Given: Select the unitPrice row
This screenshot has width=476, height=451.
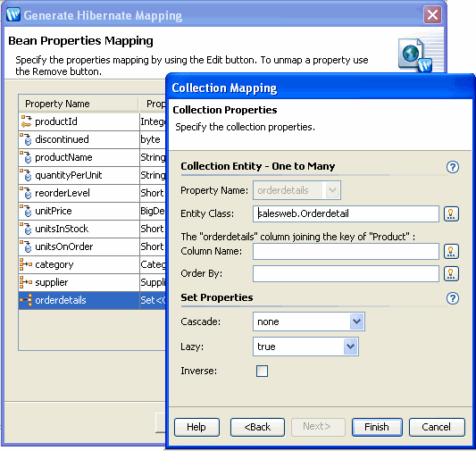Looking at the screenshot, I should pyautogui.click(x=92, y=212).
